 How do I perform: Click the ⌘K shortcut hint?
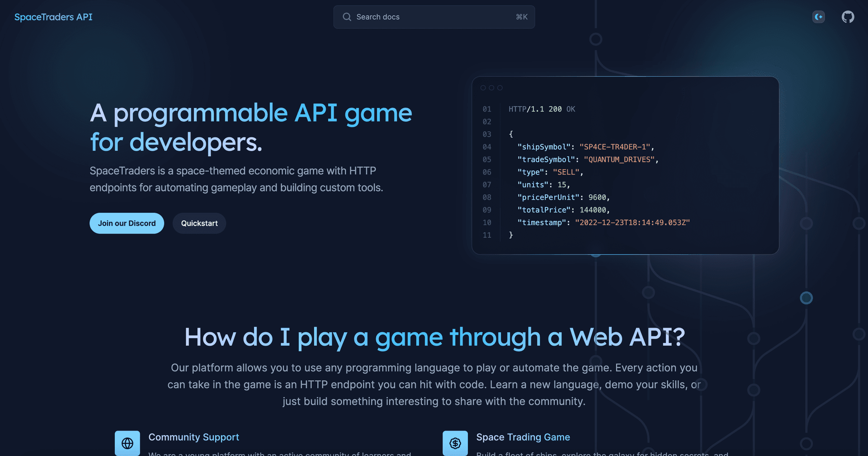[522, 17]
